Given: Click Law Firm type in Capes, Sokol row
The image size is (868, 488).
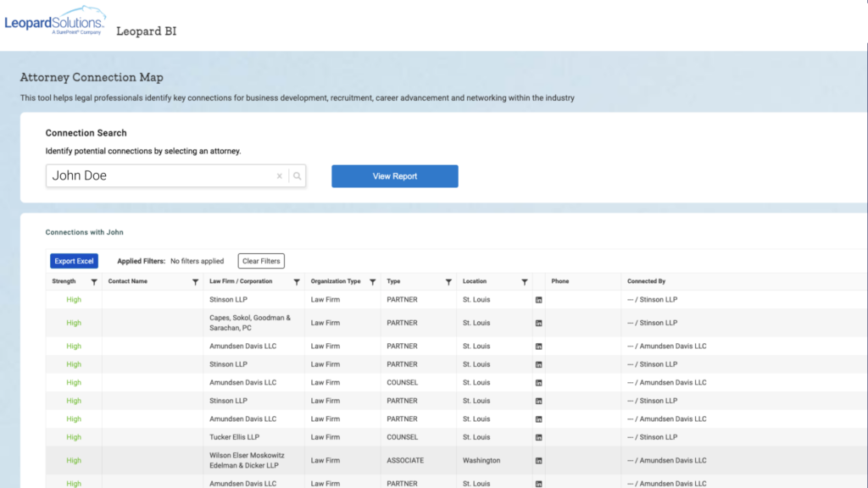Looking at the screenshot, I should click(325, 323).
